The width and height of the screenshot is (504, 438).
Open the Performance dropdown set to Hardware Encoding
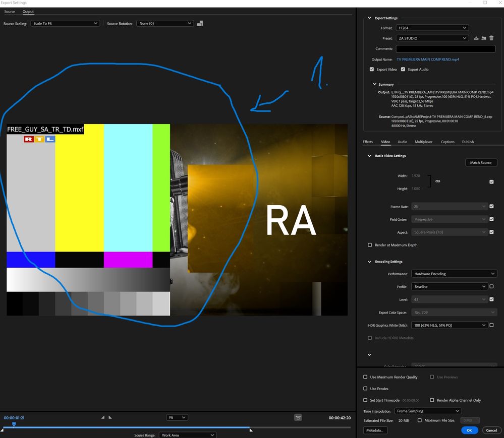454,274
